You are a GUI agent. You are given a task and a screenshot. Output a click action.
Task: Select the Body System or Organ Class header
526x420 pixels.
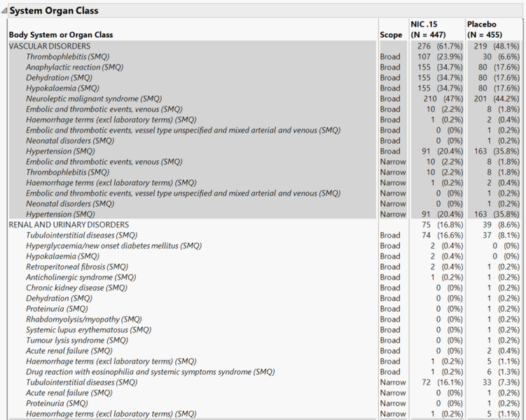61,34
